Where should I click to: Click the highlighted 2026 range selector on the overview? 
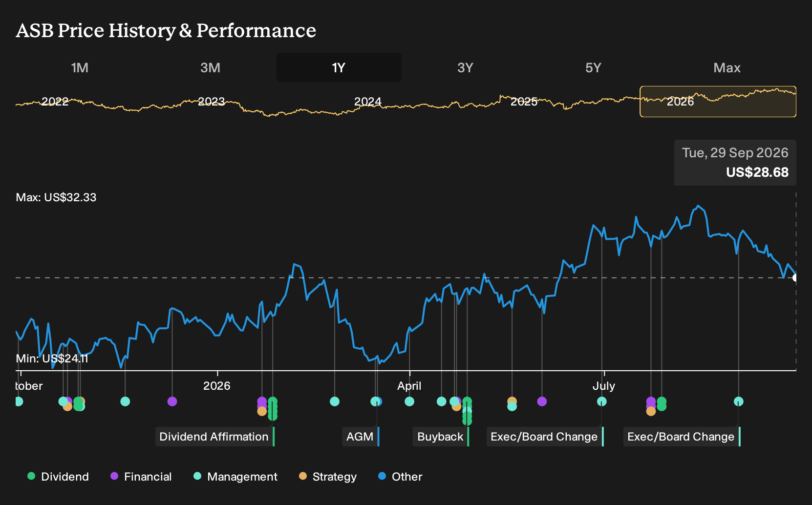pyautogui.click(x=718, y=102)
